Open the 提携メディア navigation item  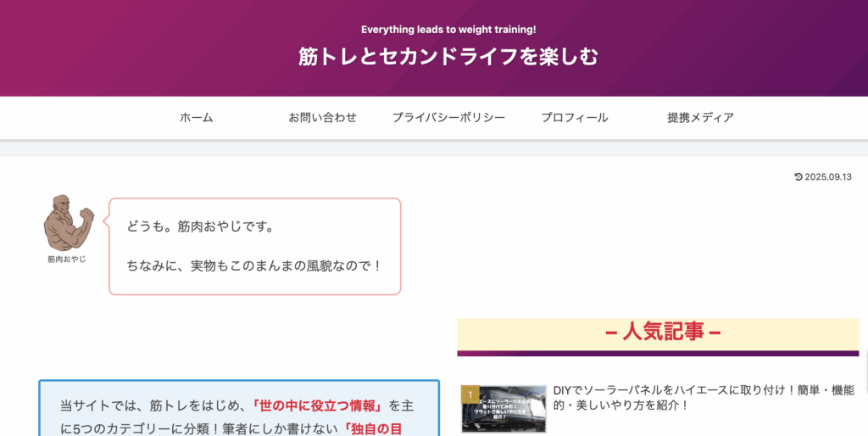coord(700,118)
